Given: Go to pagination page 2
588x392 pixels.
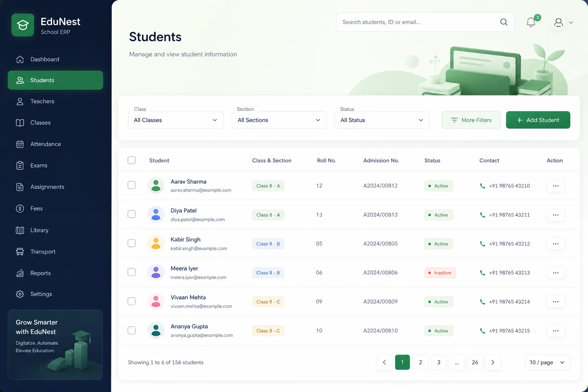Looking at the screenshot, I should 420,362.
